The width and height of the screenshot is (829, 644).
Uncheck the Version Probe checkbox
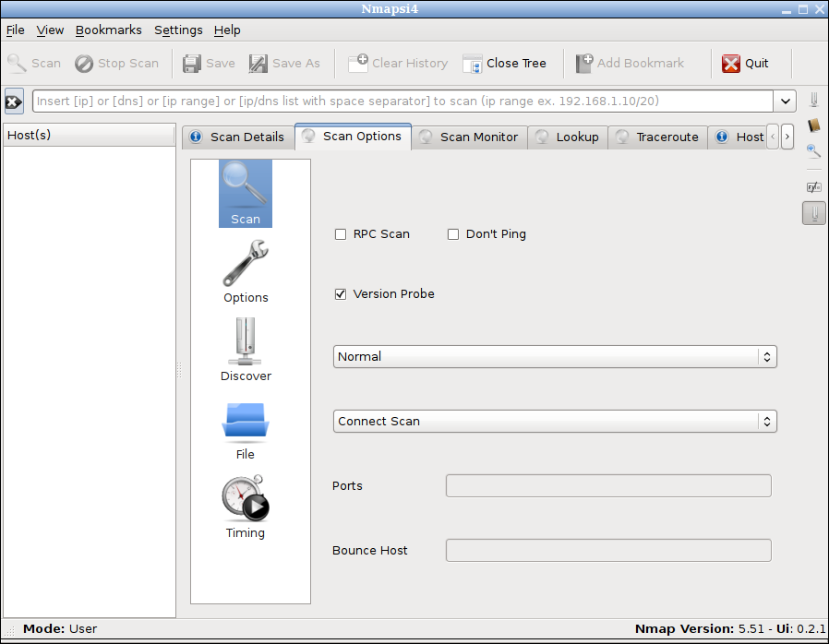tap(341, 294)
